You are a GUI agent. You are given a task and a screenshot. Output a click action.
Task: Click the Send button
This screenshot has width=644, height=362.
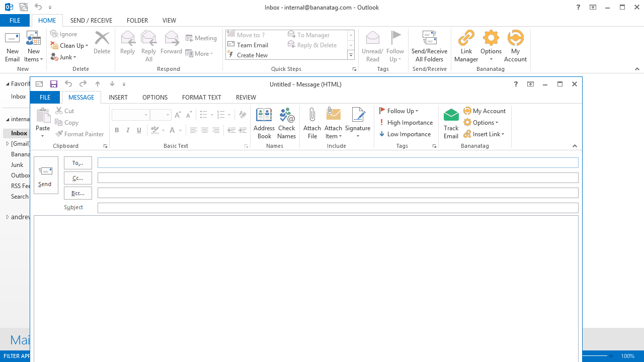45,174
